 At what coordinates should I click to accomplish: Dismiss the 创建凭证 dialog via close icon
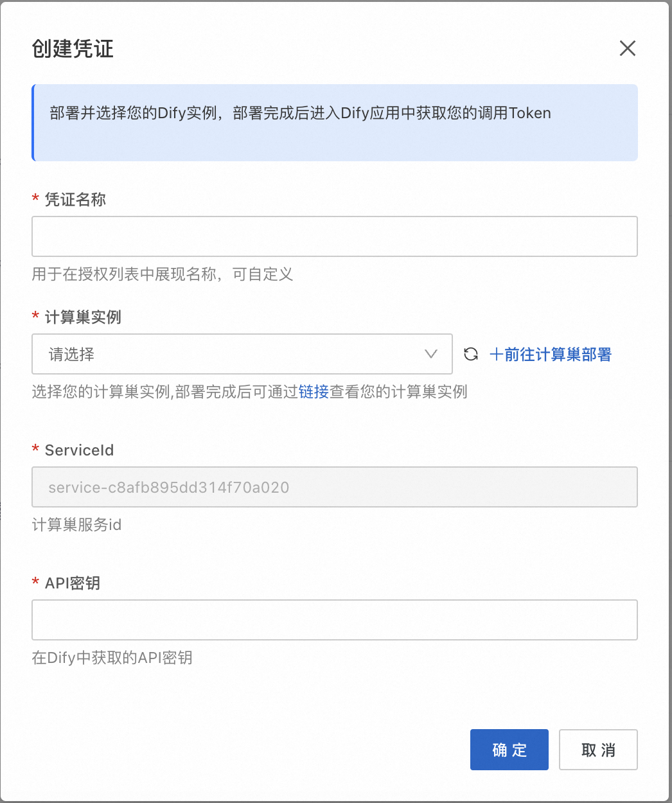627,48
